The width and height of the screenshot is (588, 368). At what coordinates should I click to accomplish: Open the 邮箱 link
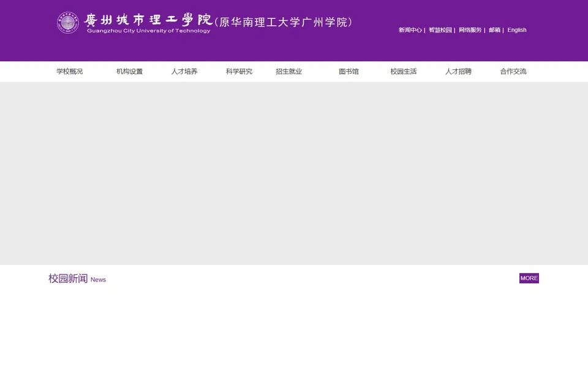[494, 30]
